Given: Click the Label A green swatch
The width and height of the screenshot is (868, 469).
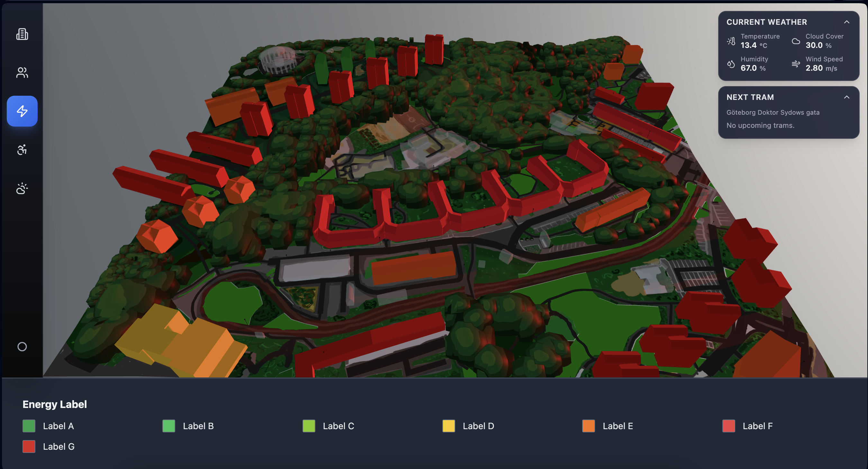Looking at the screenshot, I should (29, 426).
